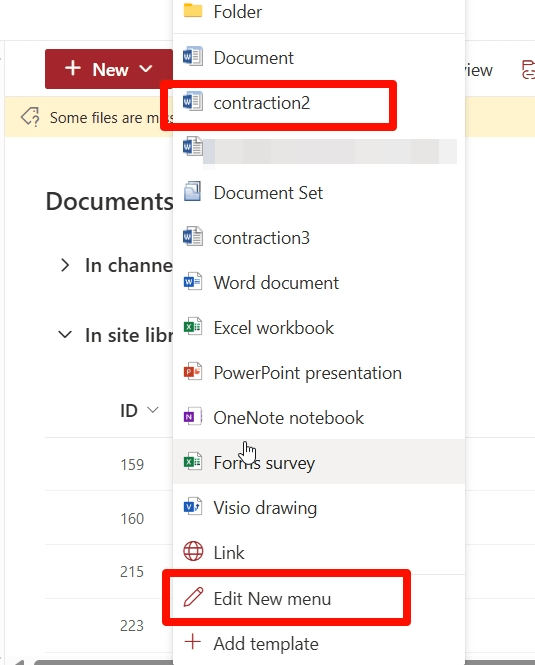This screenshot has height=665, width=535.
Task: Collapse the In site library group
Action: [64, 335]
